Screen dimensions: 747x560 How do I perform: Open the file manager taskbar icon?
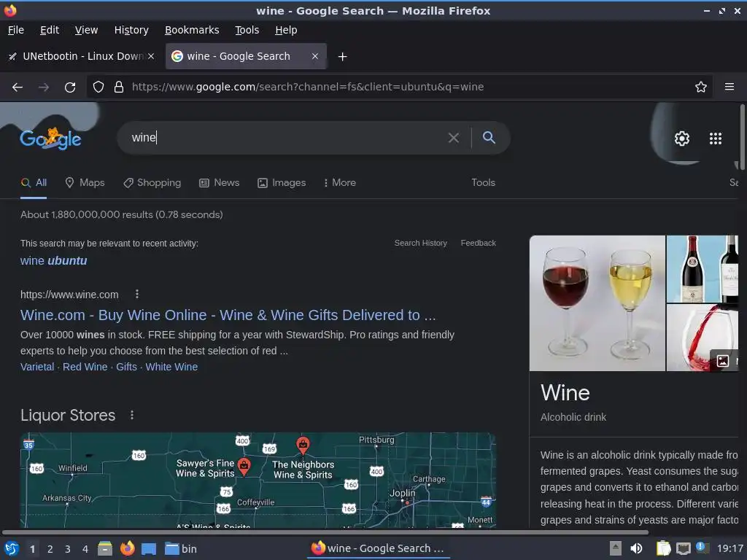coord(105,548)
